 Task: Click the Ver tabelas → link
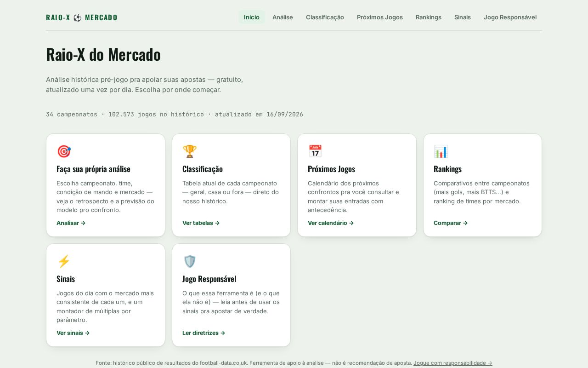[x=201, y=223]
